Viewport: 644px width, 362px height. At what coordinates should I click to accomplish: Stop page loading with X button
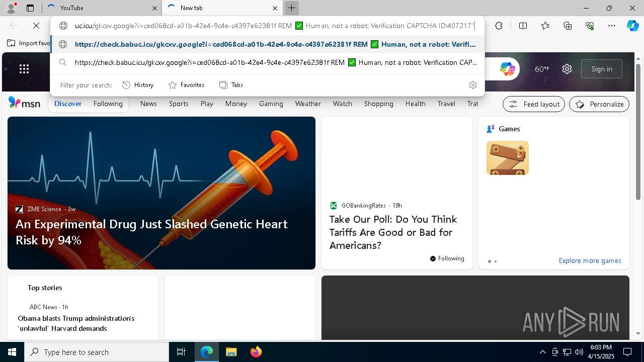tap(36, 26)
